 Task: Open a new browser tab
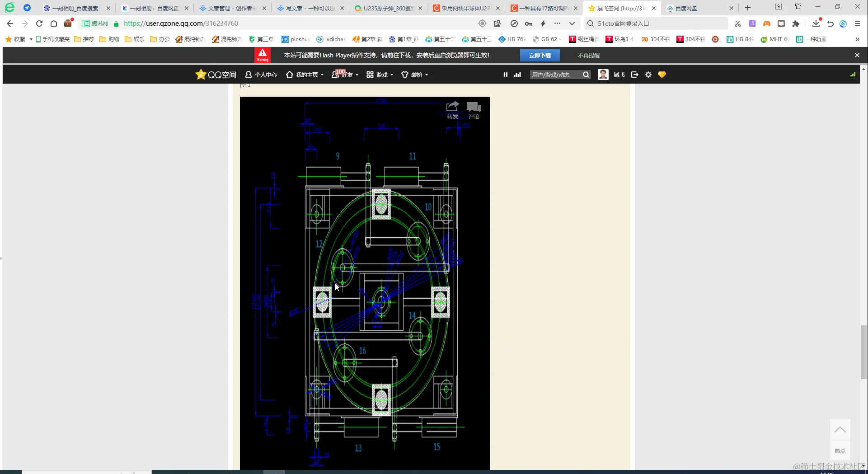748,8
